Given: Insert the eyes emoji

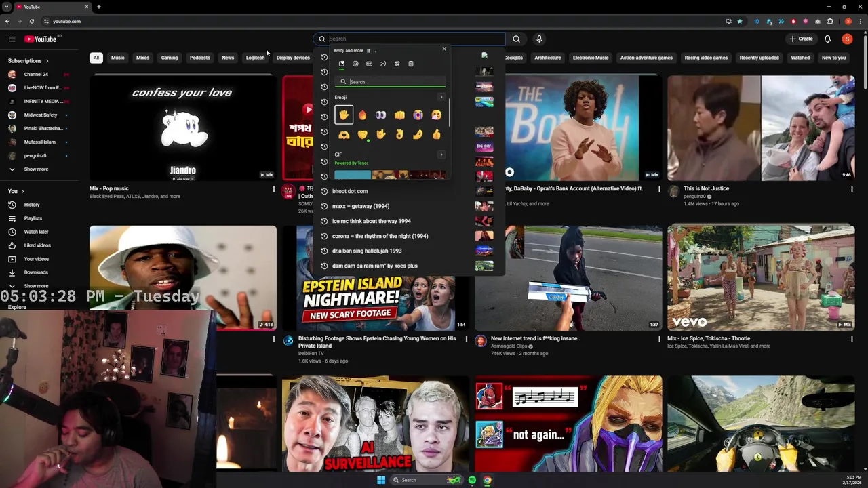Looking at the screenshot, I should (x=380, y=115).
